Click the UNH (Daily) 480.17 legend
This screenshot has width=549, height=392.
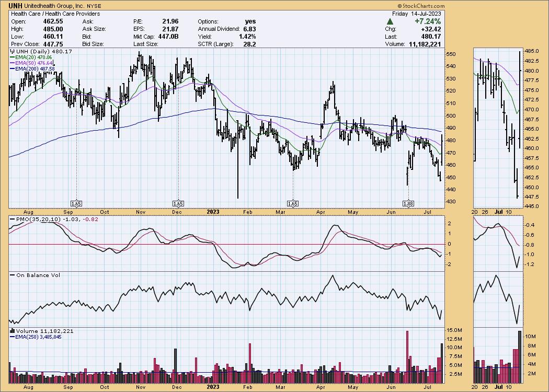coord(41,51)
